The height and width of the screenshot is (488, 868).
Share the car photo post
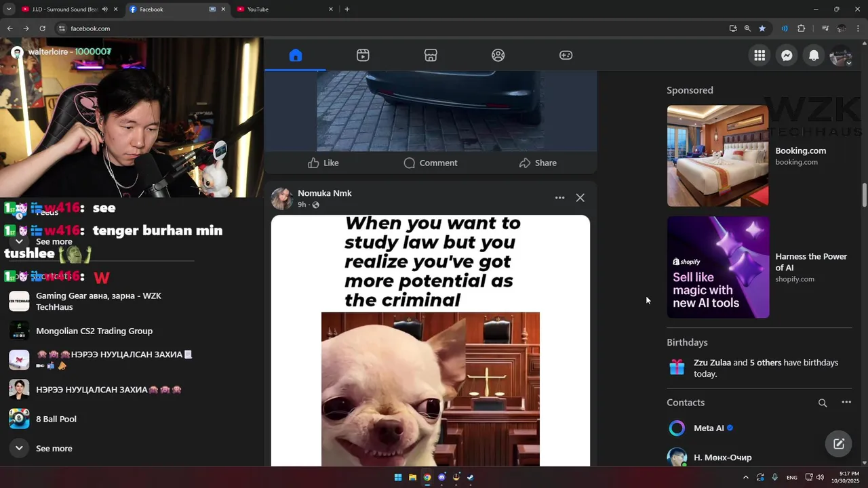(x=538, y=163)
